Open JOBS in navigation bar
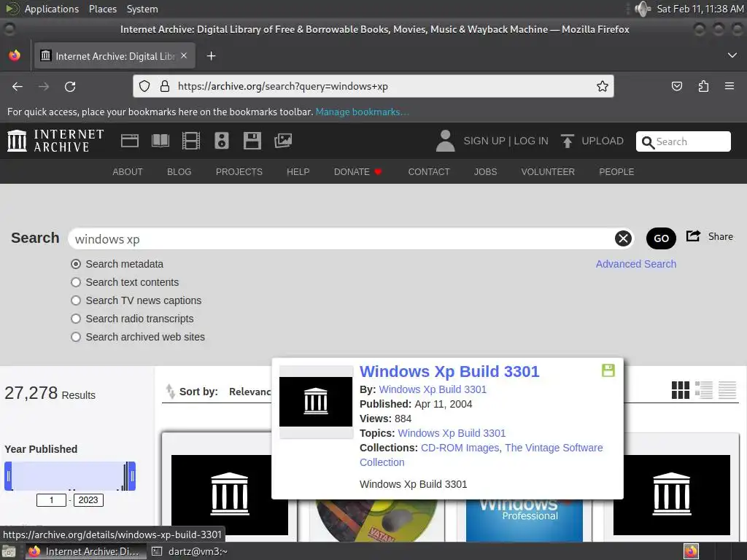The width and height of the screenshot is (747, 560). click(x=485, y=172)
